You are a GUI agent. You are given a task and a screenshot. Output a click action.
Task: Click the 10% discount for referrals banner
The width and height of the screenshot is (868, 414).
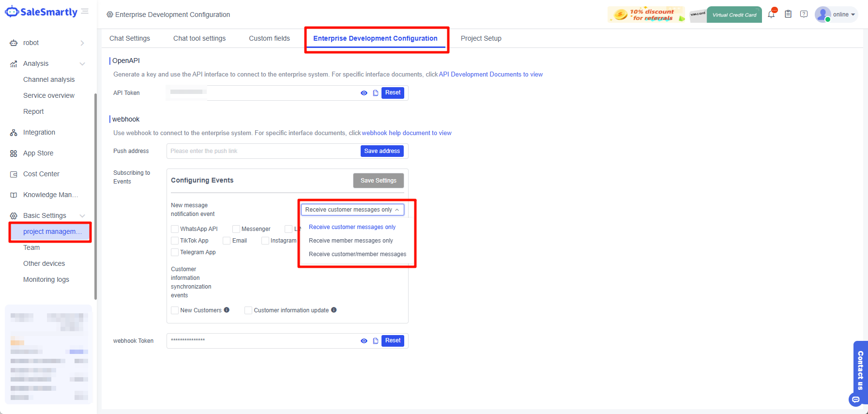coord(646,15)
